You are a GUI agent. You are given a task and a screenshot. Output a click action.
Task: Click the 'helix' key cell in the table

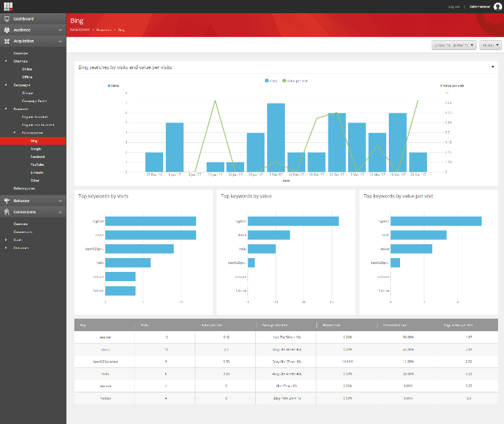click(x=105, y=374)
